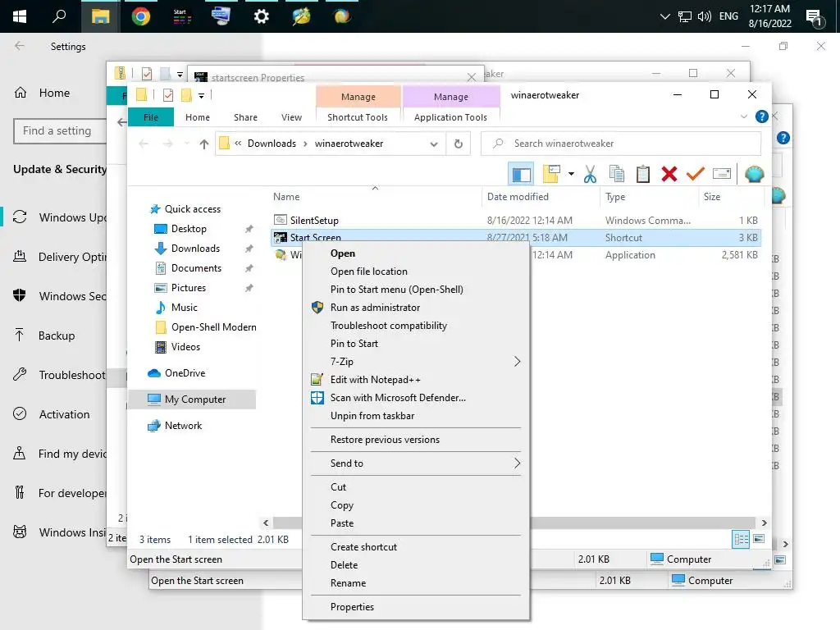Choose Open file location menu entry
The image size is (840, 630).
tap(416, 272)
